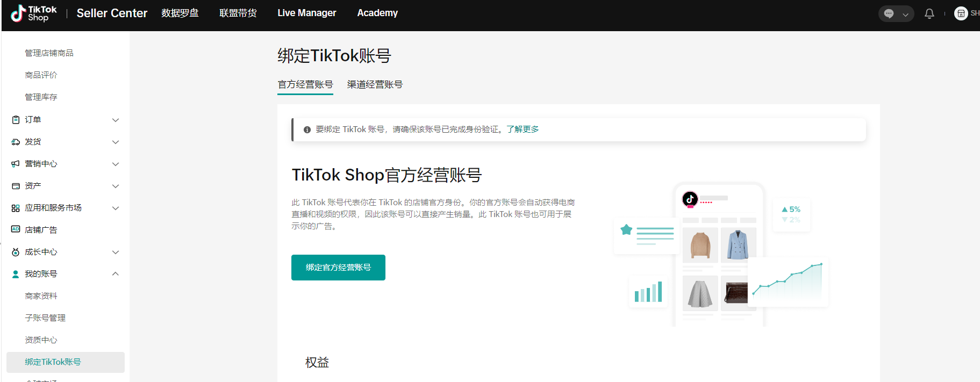Viewport: 980px width, 382px height.
Task: Click the 绑定官方经营账号 button
Action: (338, 268)
